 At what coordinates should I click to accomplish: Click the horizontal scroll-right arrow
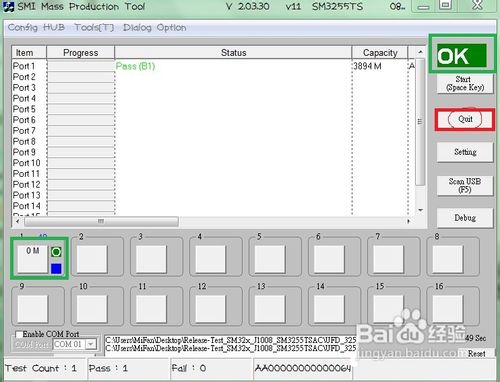coord(409,221)
